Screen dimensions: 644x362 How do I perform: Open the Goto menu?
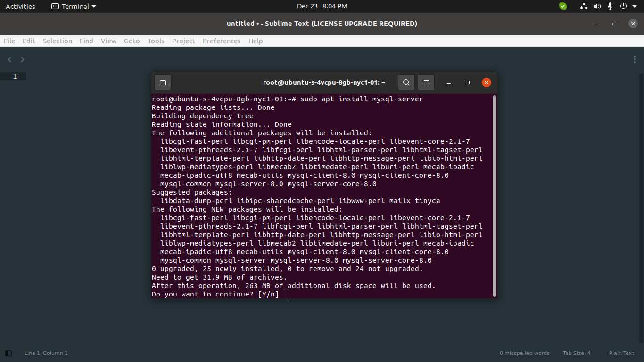click(132, 41)
